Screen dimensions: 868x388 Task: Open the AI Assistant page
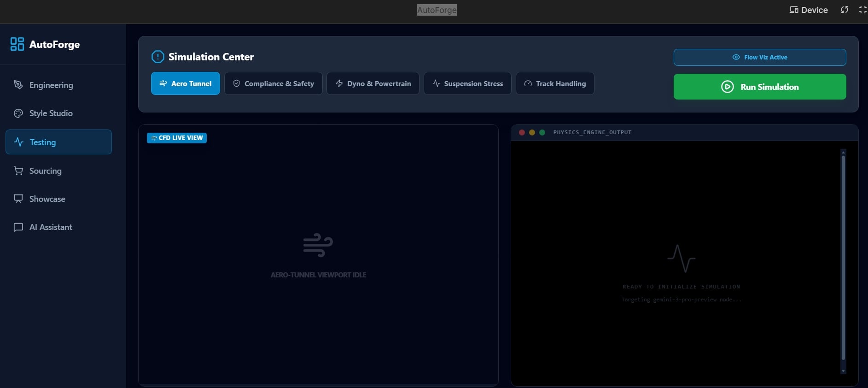tap(51, 227)
